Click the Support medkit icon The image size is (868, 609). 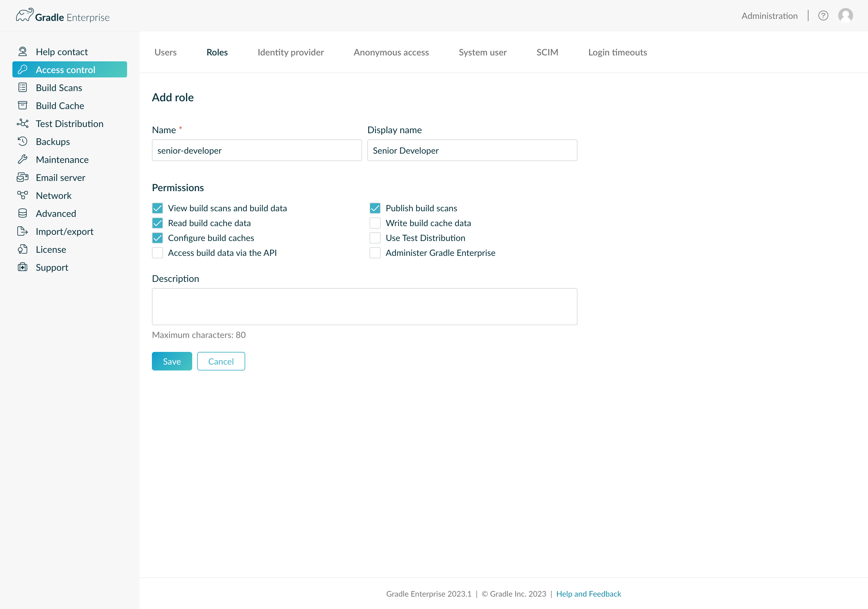(23, 267)
